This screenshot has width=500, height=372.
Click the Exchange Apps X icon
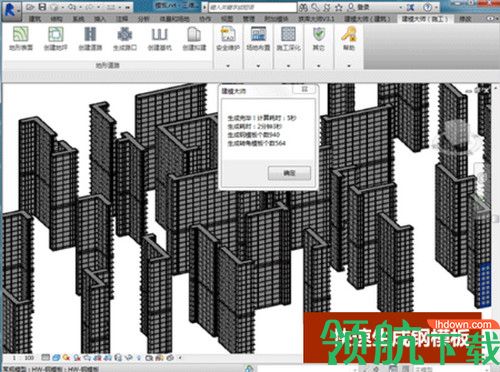(411, 7)
